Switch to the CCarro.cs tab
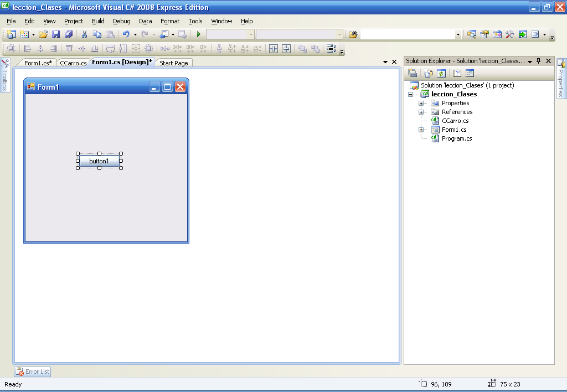 tap(73, 63)
